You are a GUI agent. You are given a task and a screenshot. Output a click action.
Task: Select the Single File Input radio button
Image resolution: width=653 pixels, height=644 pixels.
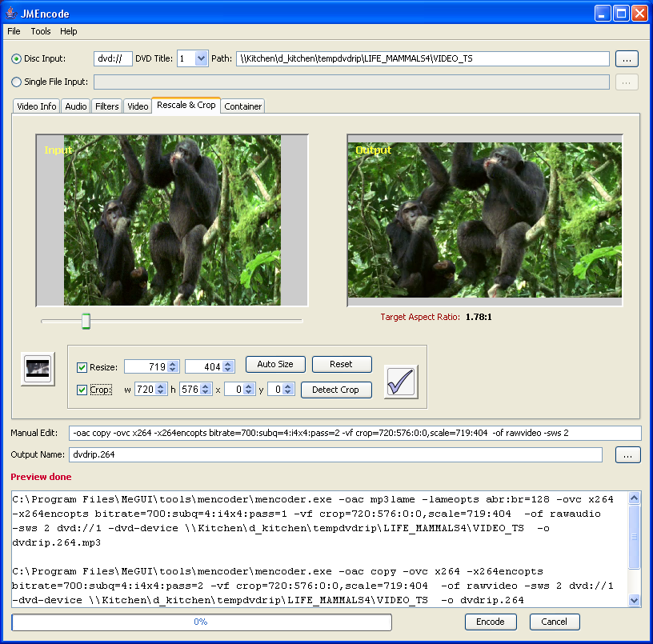[x=16, y=82]
